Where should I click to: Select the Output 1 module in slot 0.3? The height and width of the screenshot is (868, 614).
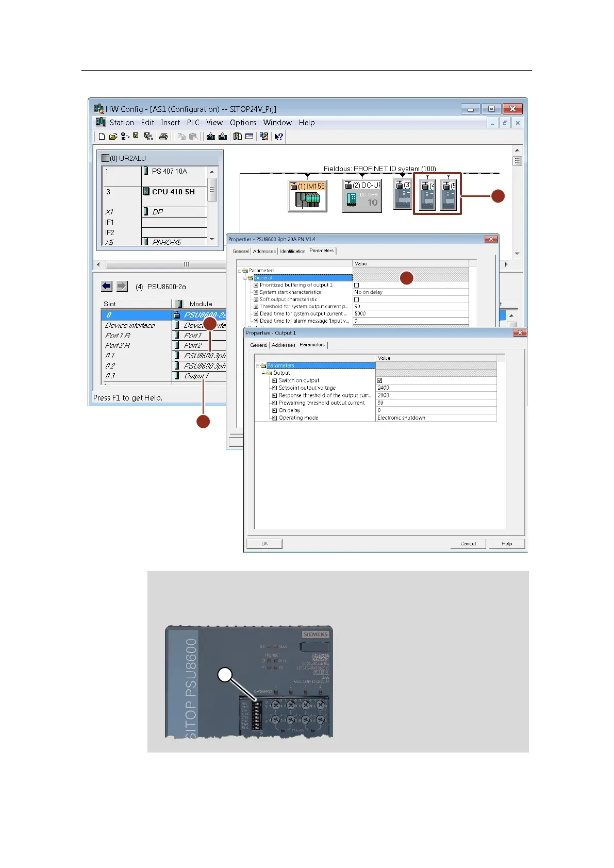(x=196, y=376)
